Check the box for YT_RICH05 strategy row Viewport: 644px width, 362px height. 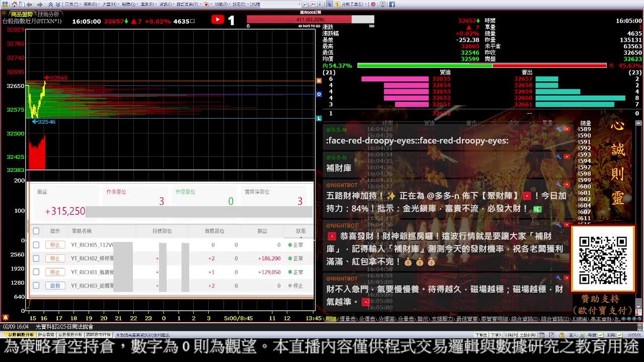pos(36,245)
